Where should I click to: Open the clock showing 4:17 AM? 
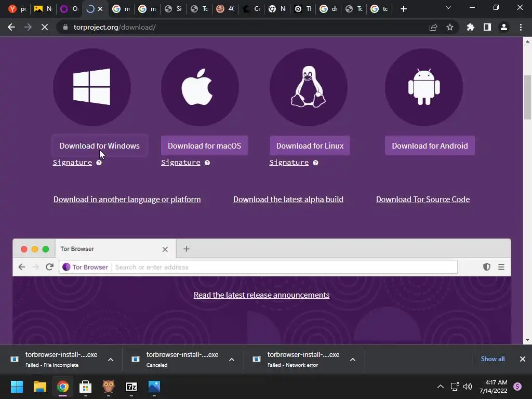click(x=494, y=387)
